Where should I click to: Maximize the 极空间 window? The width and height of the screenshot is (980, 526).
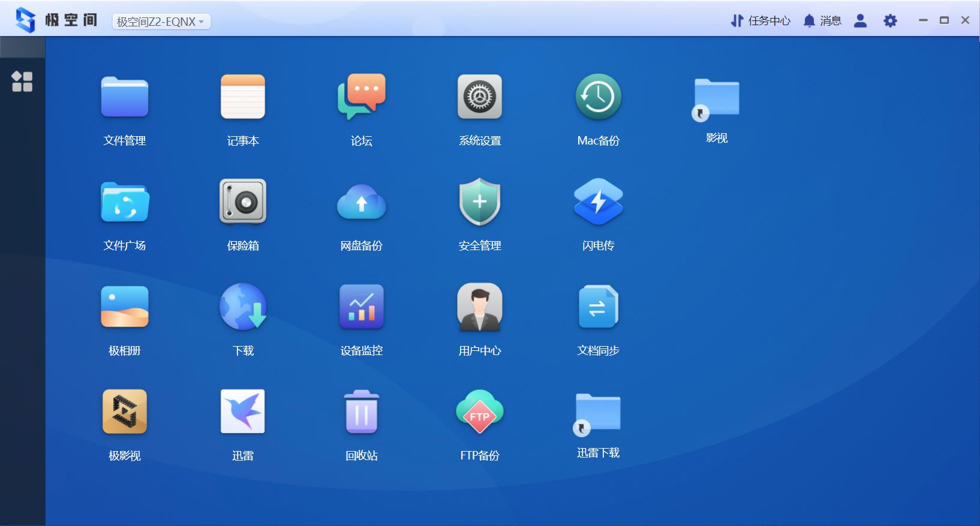944,20
